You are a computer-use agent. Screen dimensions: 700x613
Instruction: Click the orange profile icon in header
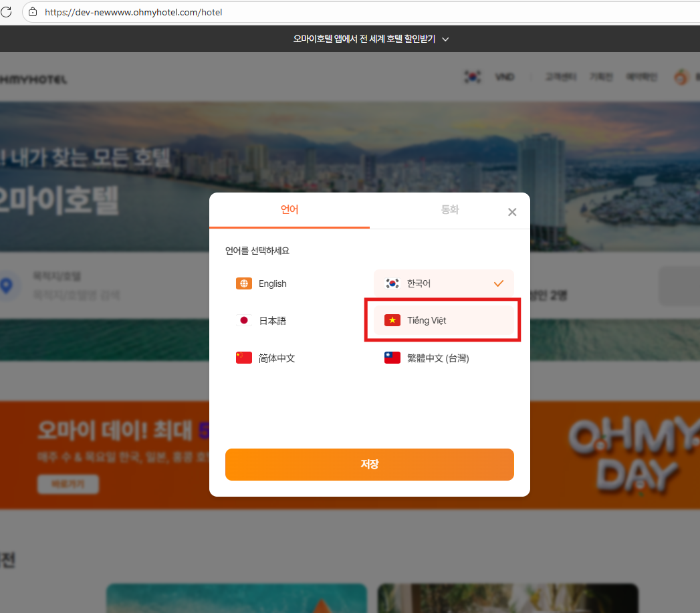(x=681, y=78)
